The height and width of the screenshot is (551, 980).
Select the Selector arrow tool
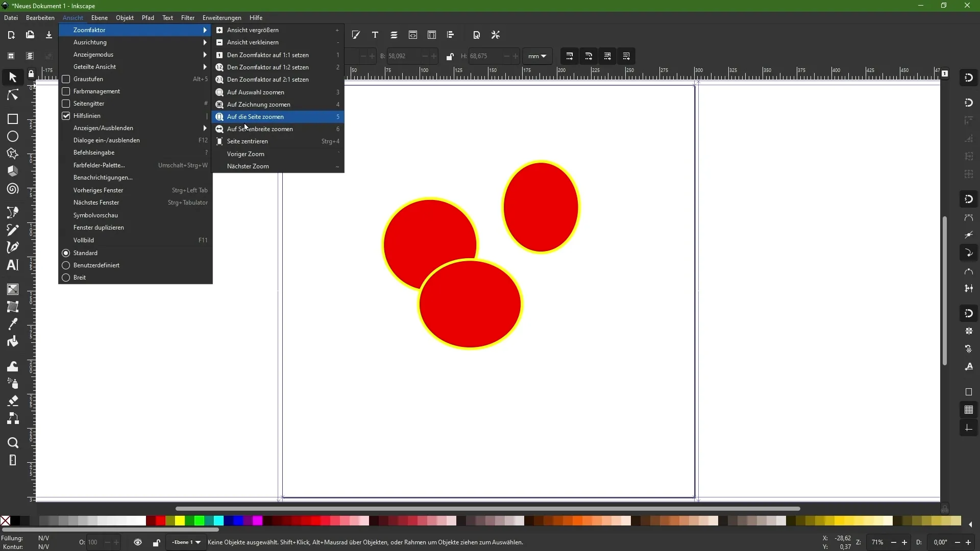tap(13, 78)
